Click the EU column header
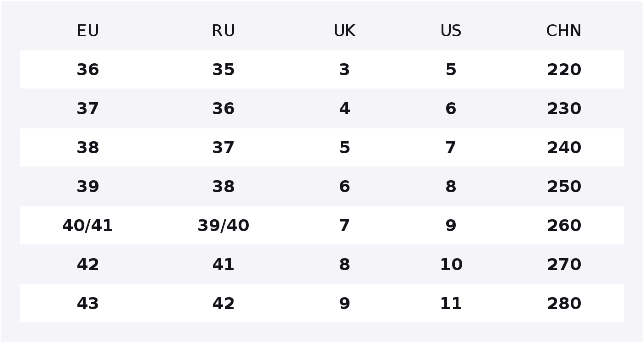This screenshot has height=343, width=644. tap(87, 31)
